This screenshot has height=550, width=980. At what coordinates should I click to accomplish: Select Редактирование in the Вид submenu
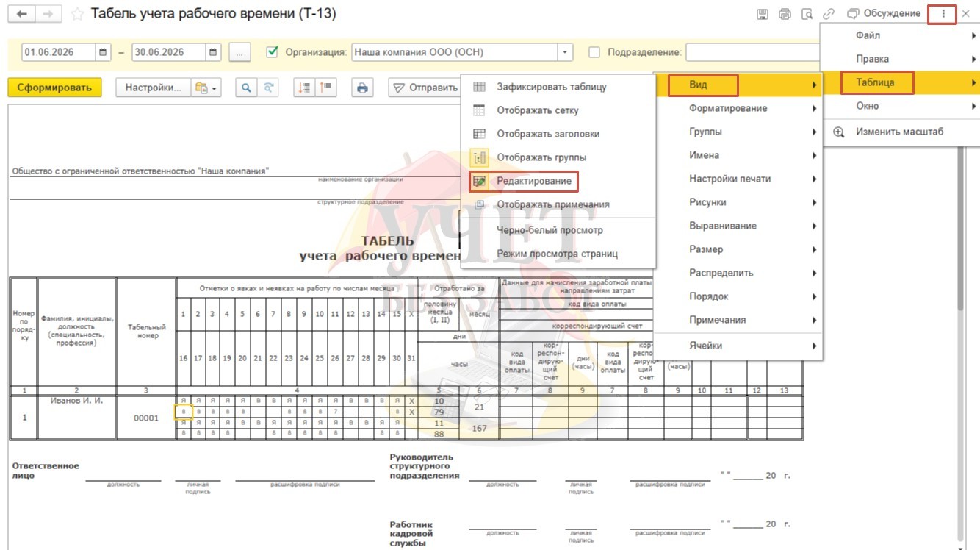pyautogui.click(x=533, y=181)
